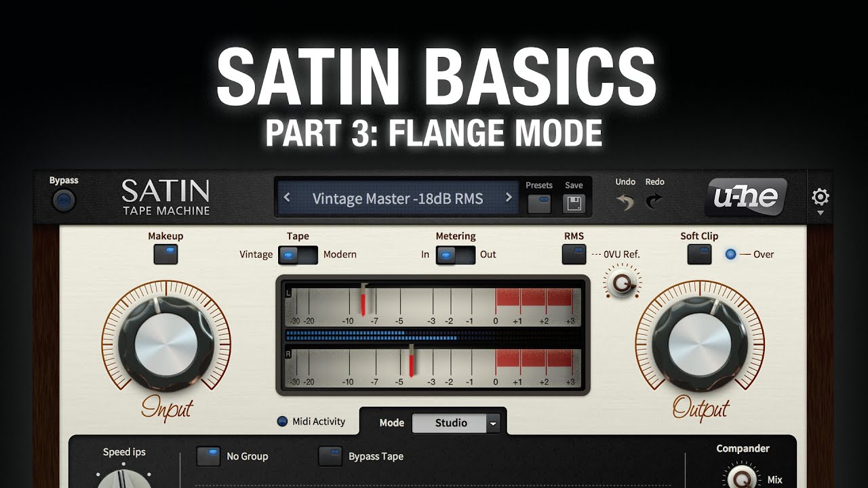This screenshot has height=488, width=868.
Task: Select the next preset arrow
Action: (x=509, y=198)
